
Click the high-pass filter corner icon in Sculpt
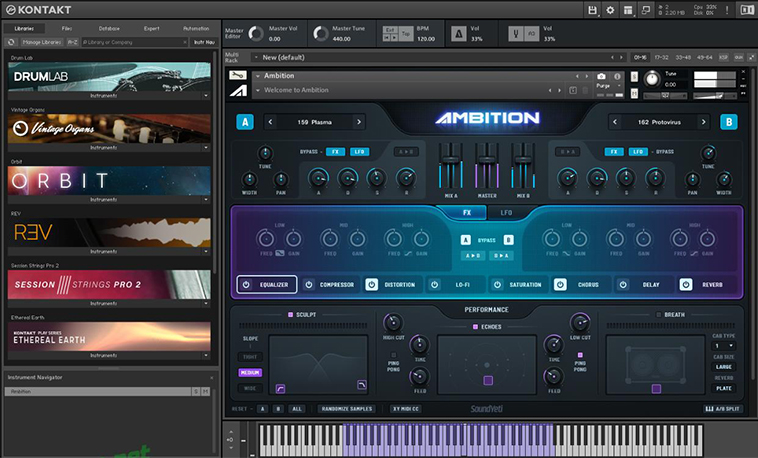[x=280, y=388]
